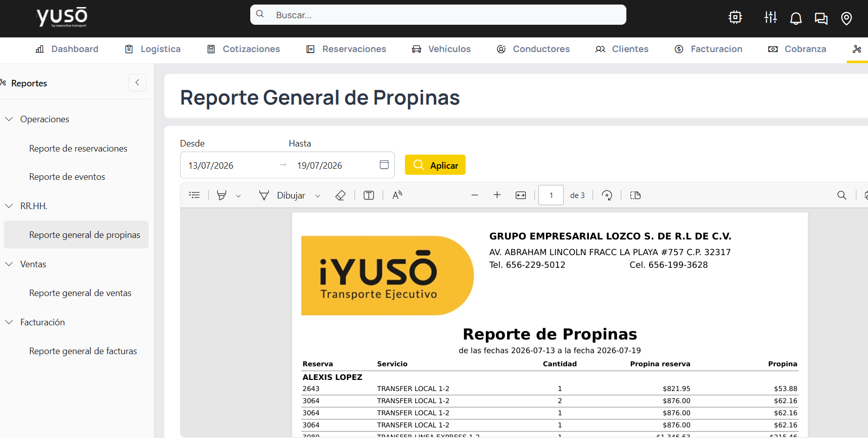Collapse the Ventas section
The width and height of the screenshot is (868, 438).
pos(9,264)
